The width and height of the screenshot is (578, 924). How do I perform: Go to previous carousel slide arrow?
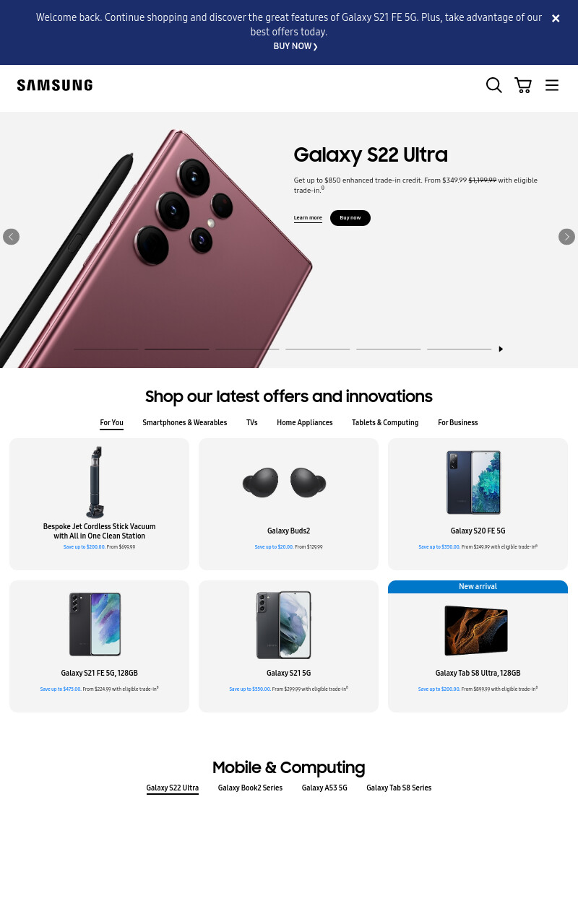(x=11, y=237)
